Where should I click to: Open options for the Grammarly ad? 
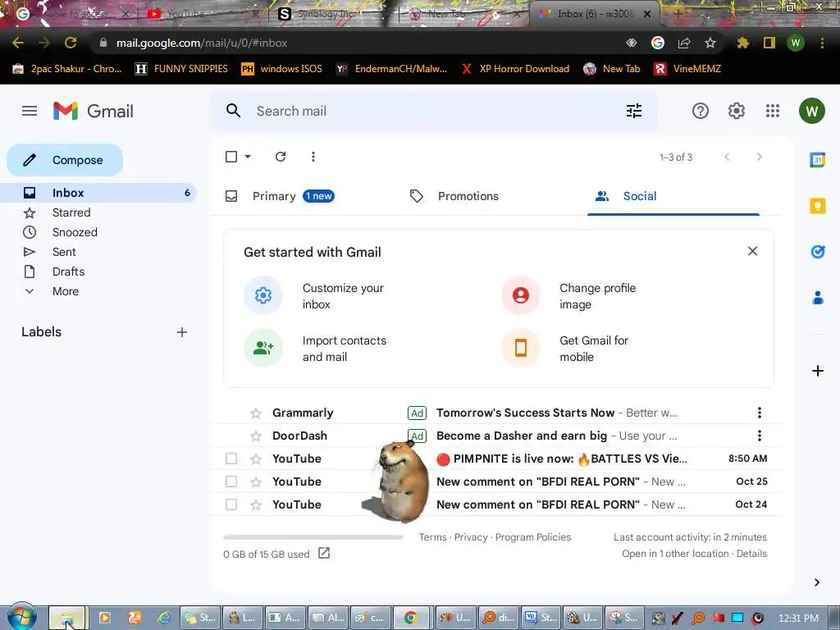759,413
